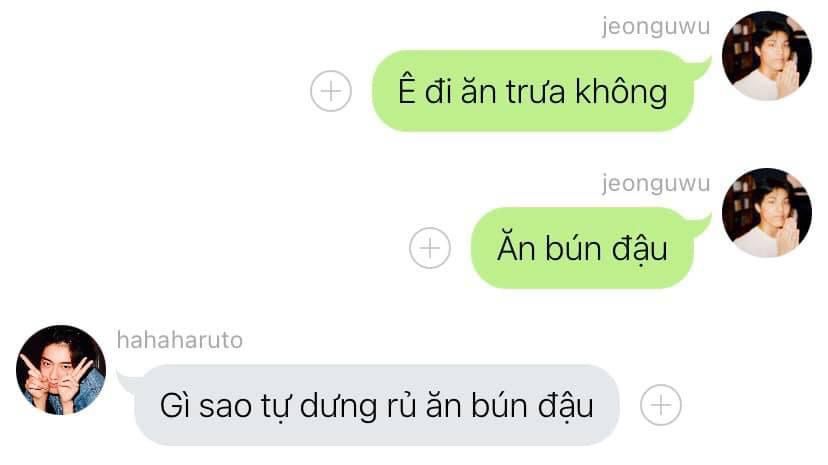Click the jeonguwu username above the first message
This screenshot has height=465, width=828.
[x=656, y=26]
